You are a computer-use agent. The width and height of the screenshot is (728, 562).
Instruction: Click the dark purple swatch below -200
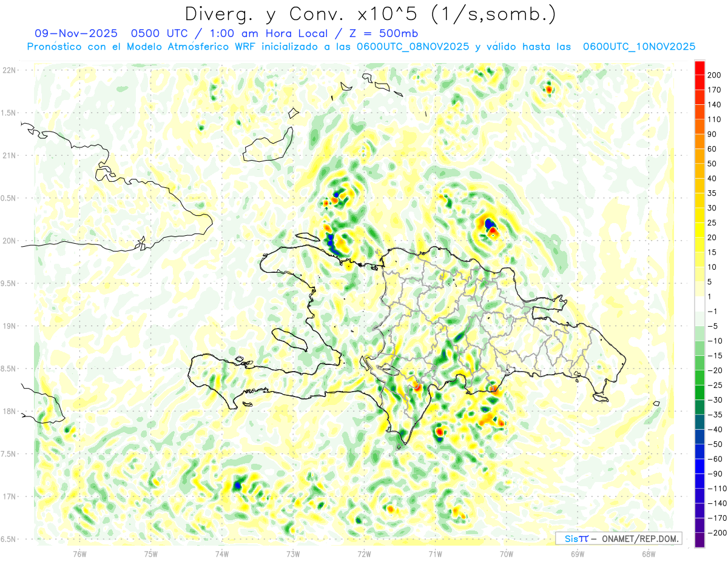click(x=699, y=540)
